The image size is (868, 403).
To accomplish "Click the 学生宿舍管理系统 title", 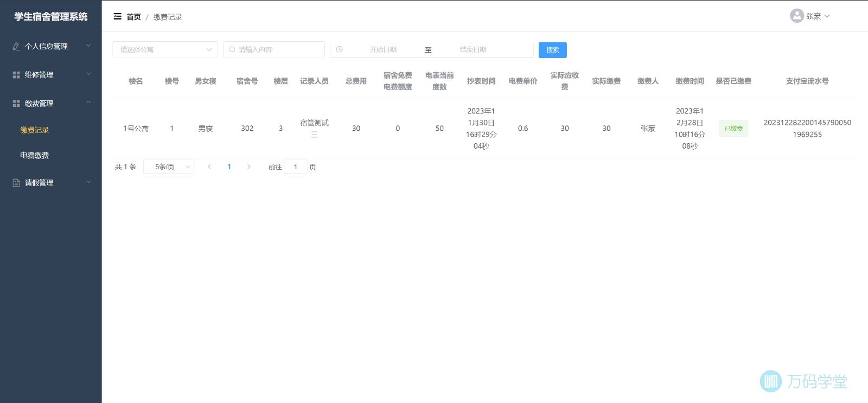I will coord(51,17).
